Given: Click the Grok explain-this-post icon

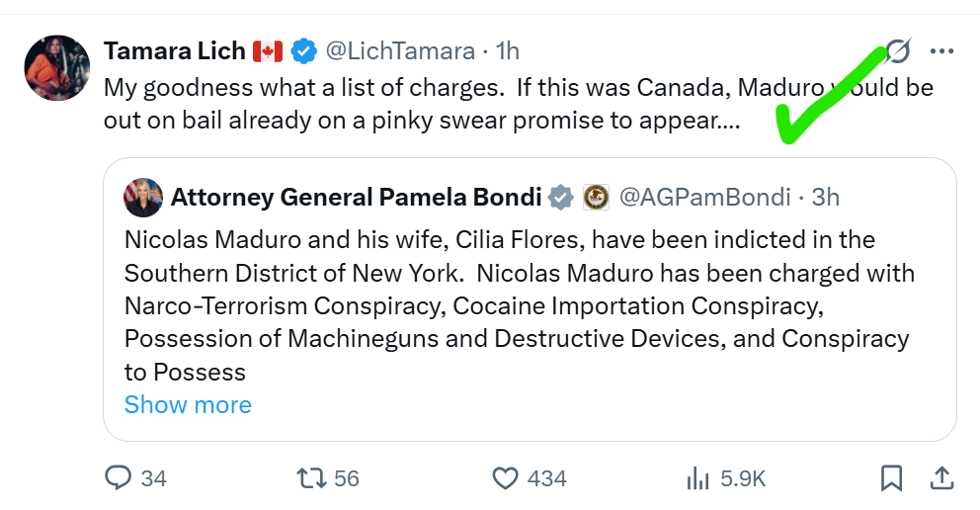Looking at the screenshot, I should tap(897, 50).
